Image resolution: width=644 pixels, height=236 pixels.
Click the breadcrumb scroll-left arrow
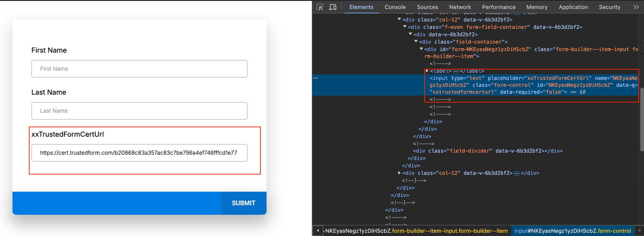[x=318, y=230]
